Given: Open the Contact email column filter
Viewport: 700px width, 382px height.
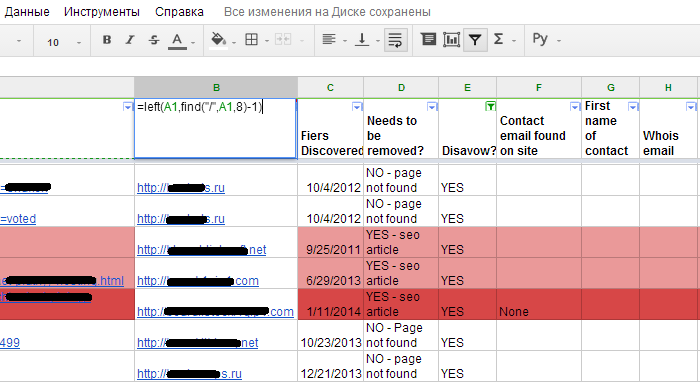Looking at the screenshot, I should pyautogui.click(x=575, y=107).
